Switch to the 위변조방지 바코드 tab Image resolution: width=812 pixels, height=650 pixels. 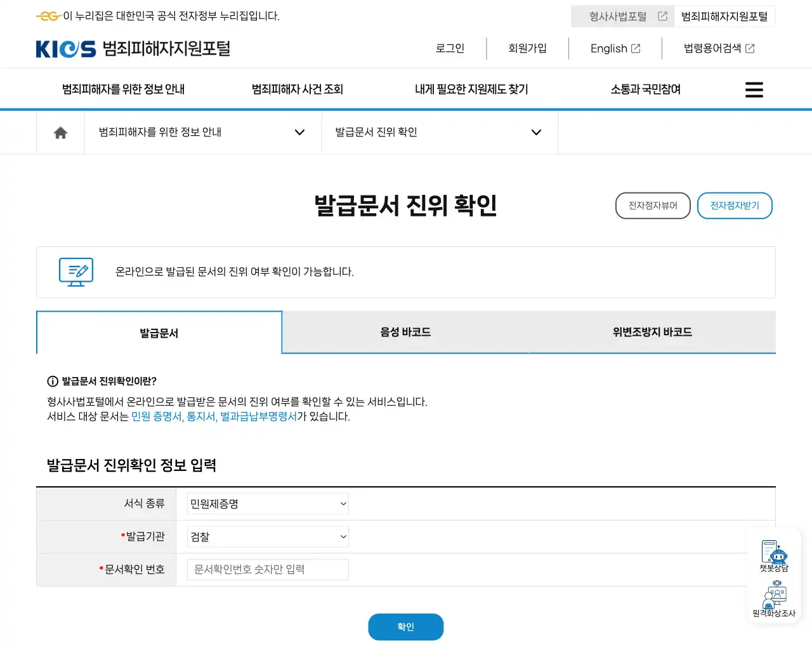652,332
